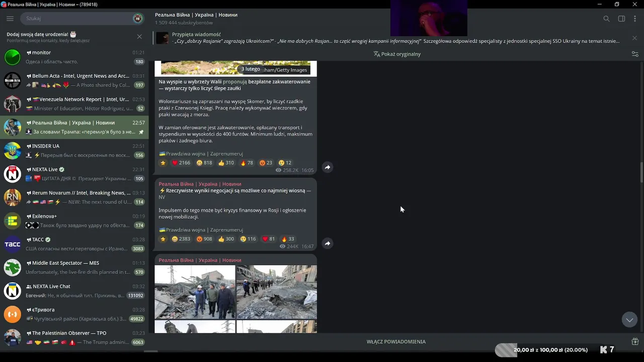Click the pin icon on Реальна Війна chat row
The image size is (644, 362).
pyautogui.click(x=141, y=132)
